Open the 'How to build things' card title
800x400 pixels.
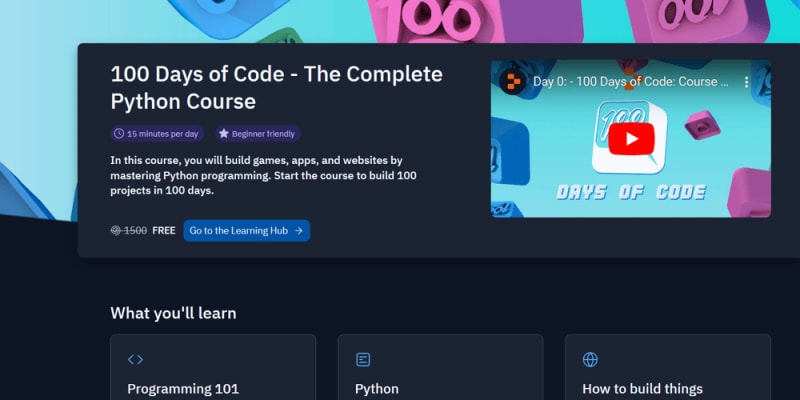tap(642, 389)
